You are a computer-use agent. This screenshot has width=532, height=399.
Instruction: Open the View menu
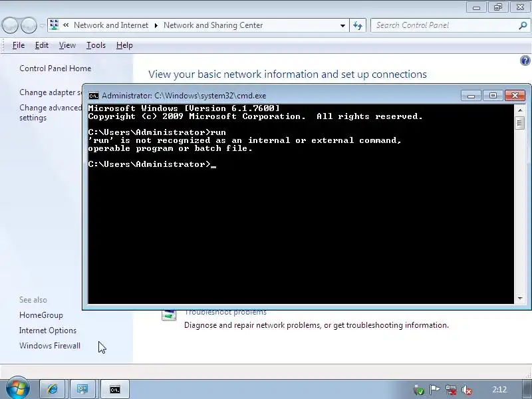[x=67, y=45]
